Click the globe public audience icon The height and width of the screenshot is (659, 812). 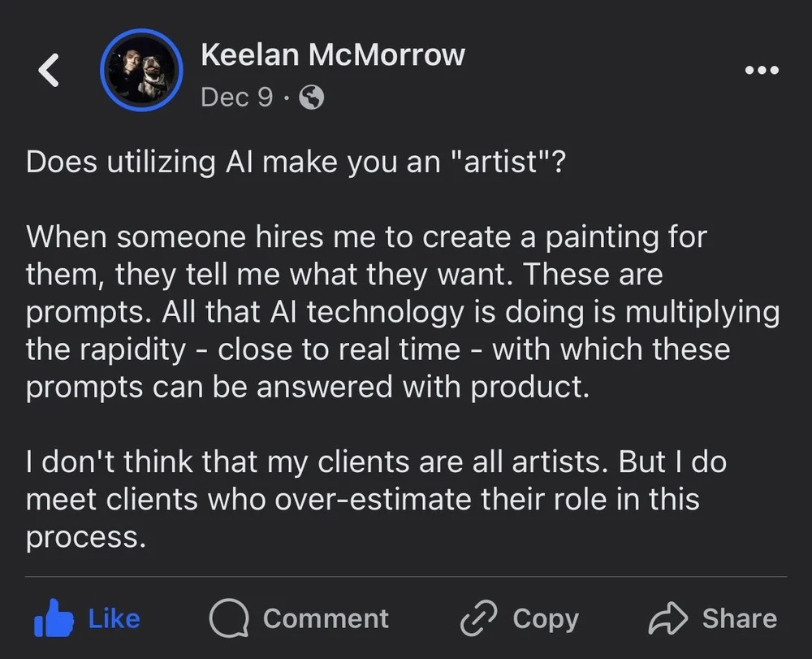[312, 98]
